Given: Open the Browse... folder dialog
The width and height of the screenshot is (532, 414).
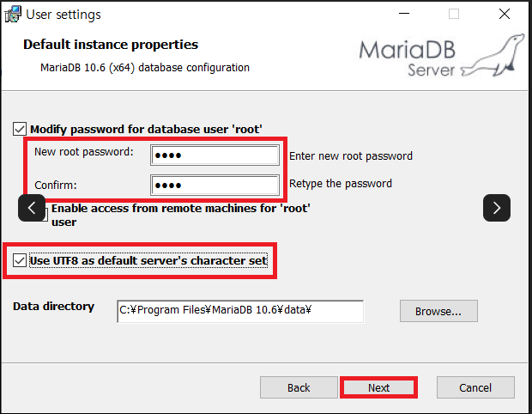Looking at the screenshot, I should click(x=438, y=311).
